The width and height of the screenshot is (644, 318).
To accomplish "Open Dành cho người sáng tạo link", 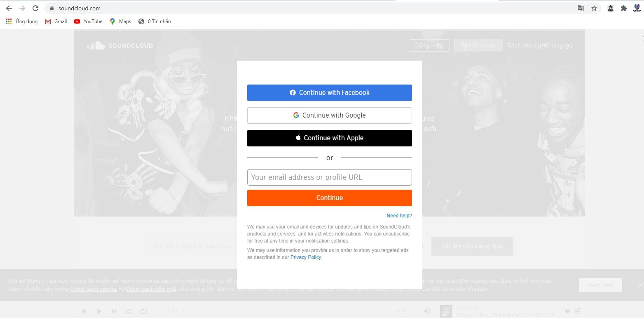I will coord(540,45).
